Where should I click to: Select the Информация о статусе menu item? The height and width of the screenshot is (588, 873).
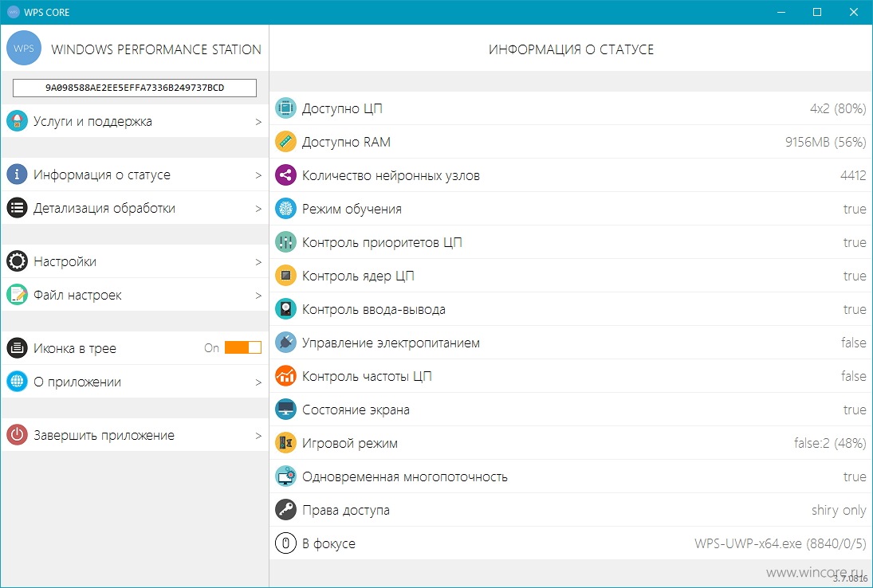(135, 174)
